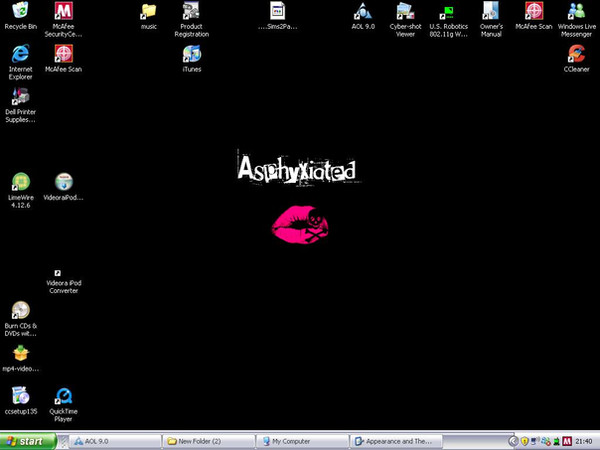Click the red McAfee tray icon
Image resolution: width=600 pixels, height=450 pixels.
(x=567, y=441)
